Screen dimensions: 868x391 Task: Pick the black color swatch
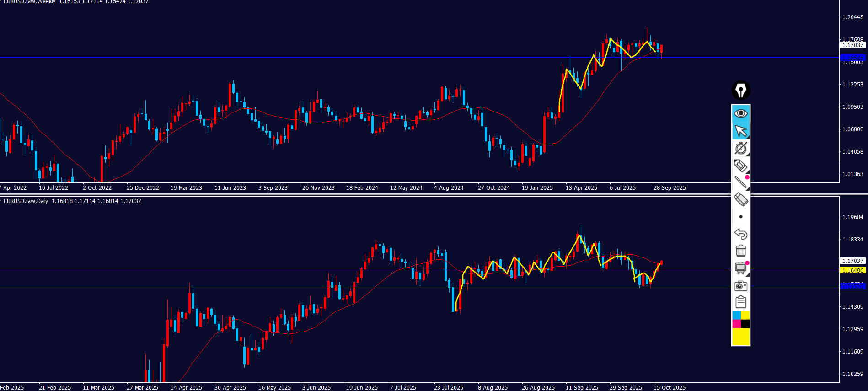[745, 324]
